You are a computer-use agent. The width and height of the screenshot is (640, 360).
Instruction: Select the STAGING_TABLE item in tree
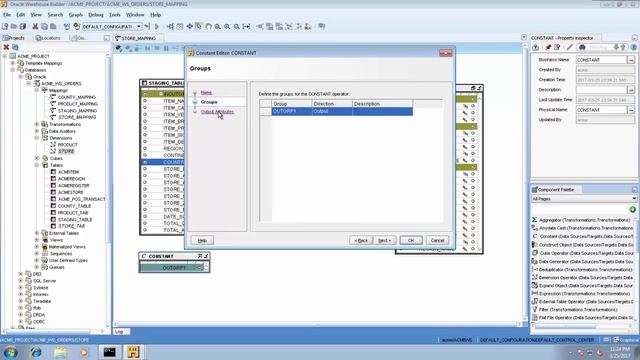75,220
